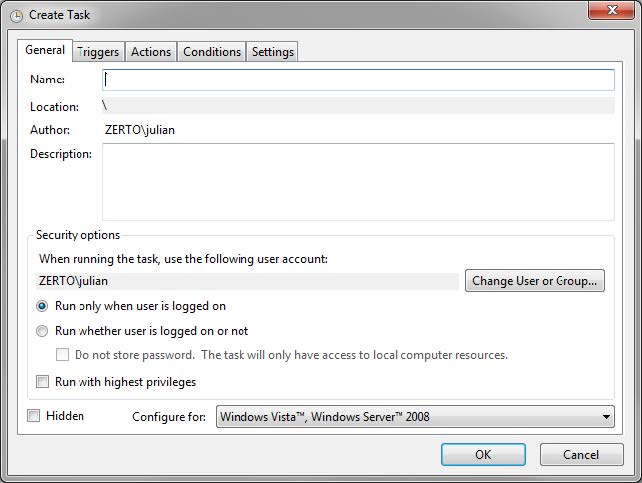Enable Run with highest privileges
This screenshot has width=642, height=483.
pos(42,381)
